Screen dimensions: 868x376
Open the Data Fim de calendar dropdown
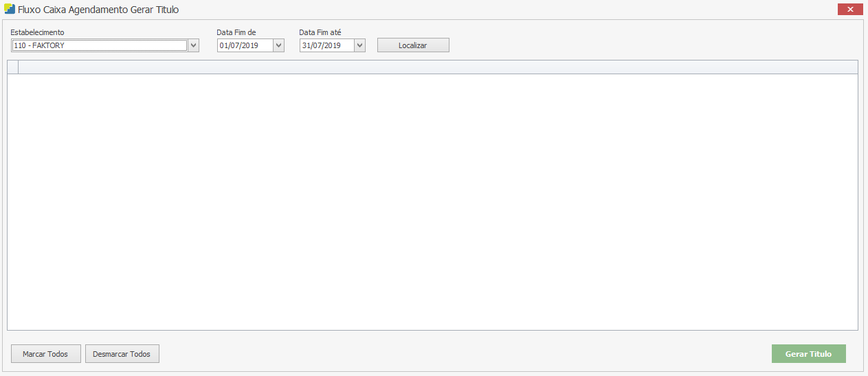point(278,45)
